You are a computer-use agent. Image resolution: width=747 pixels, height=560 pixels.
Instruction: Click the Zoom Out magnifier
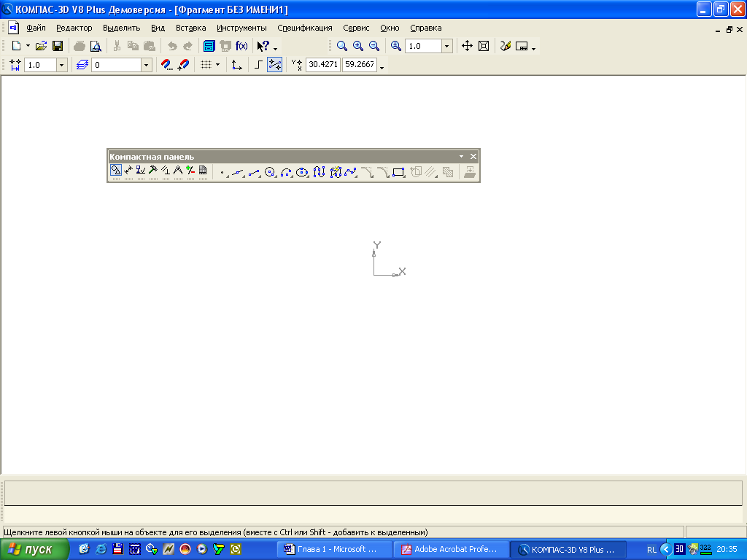coord(374,46)
